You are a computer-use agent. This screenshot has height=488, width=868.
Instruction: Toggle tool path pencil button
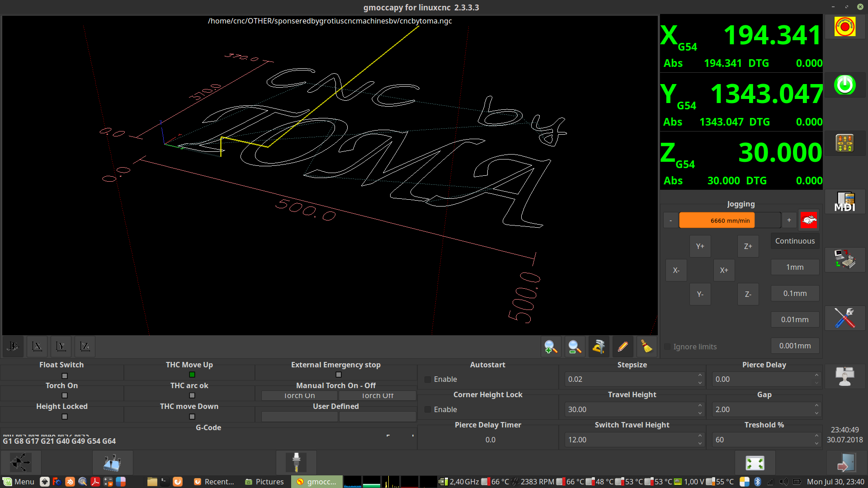(623, 347)
